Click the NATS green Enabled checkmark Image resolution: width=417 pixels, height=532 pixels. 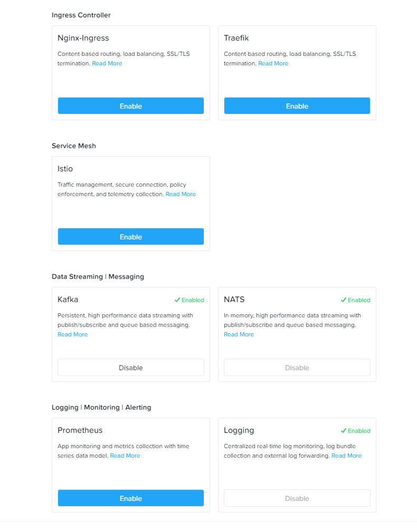point(344,300)
